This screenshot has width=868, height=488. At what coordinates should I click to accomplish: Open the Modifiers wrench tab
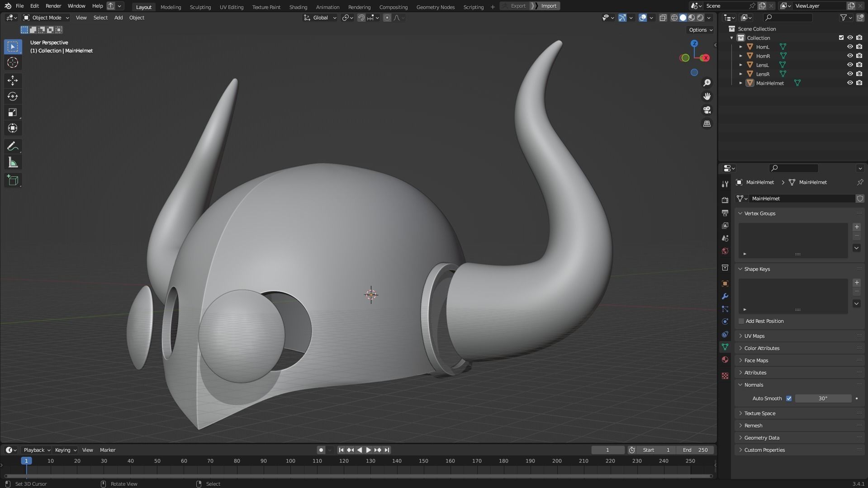(x=725, y=296)
